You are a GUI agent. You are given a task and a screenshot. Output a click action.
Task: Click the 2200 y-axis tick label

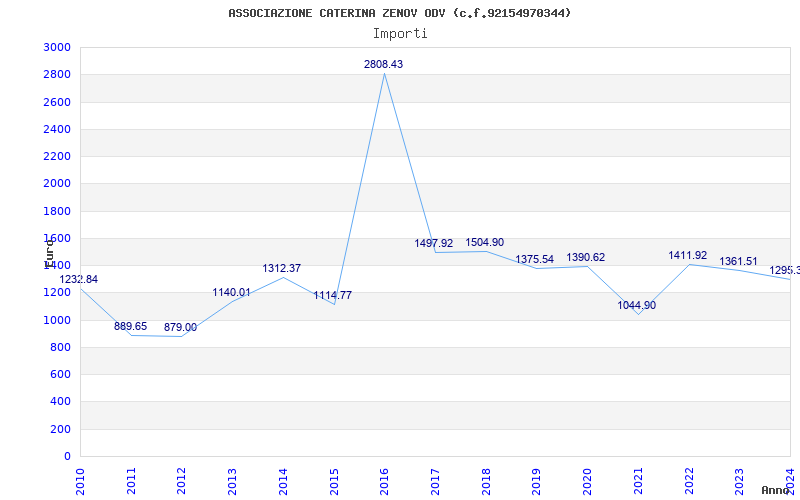57,156
